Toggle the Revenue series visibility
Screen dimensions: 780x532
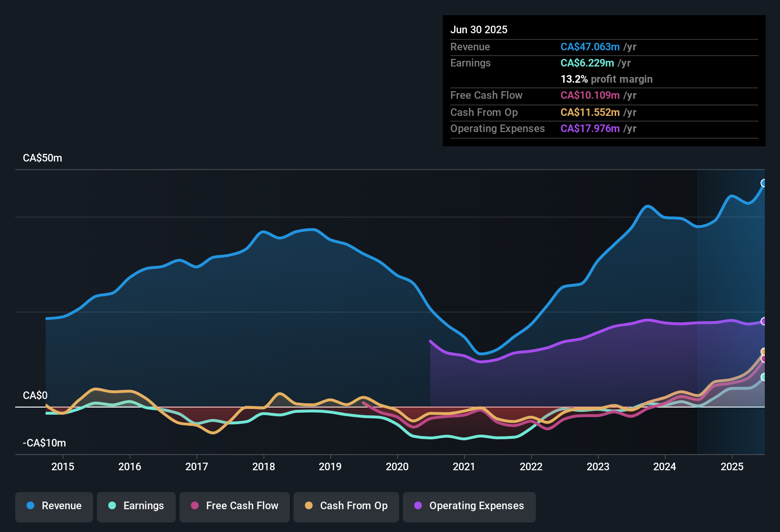coord(54,506)
